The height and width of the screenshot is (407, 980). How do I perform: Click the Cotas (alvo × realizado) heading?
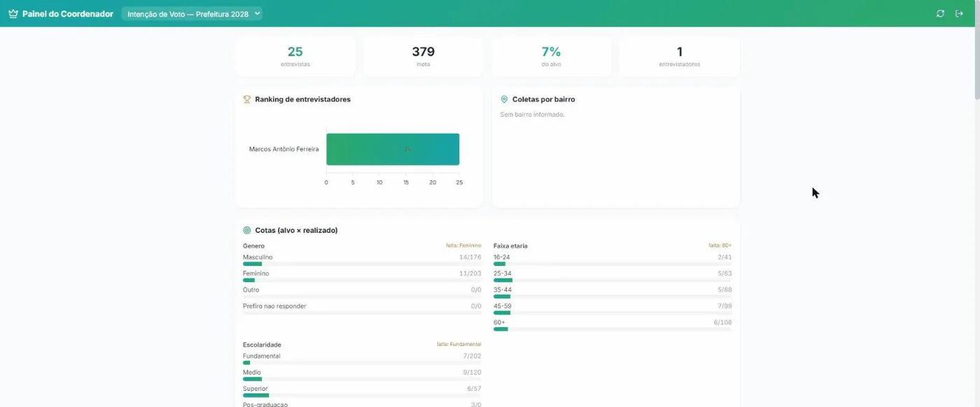[296, 230]
